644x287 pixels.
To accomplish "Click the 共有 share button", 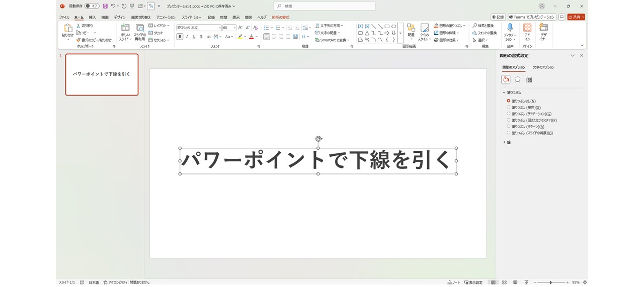I will click(576, 17).
